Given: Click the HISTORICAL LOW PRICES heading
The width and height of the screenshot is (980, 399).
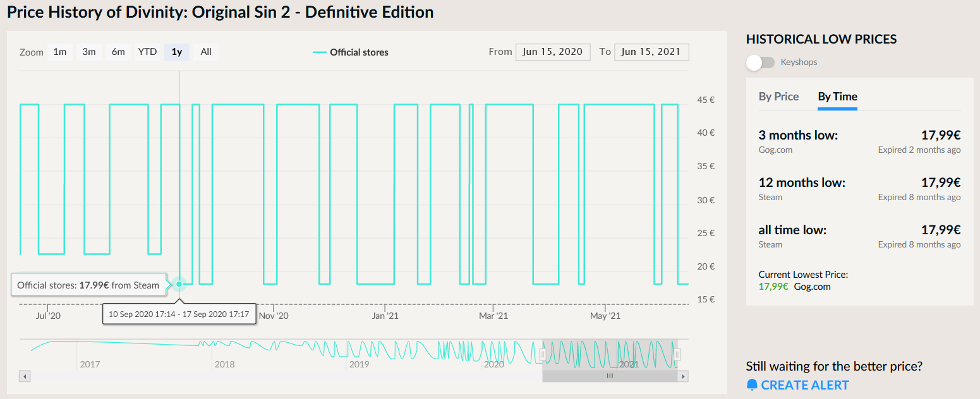Looking at the screenshot, I should [821, 39].
